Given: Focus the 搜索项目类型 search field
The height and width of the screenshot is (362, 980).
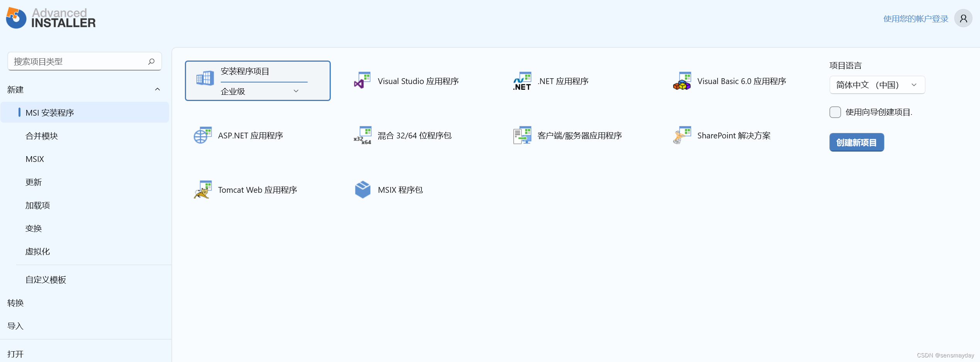Looking at the screenshot, I should pyautogui.click(x=85, y=61).
